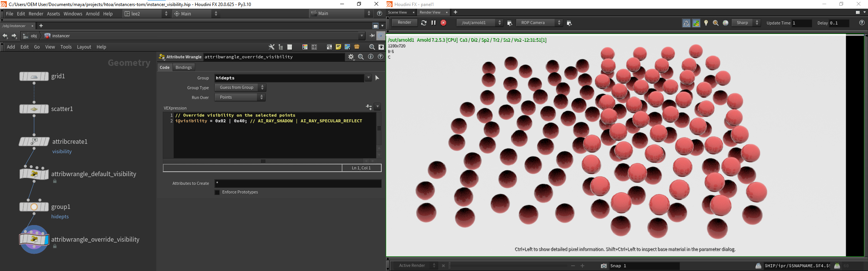Image resolution: width=868 pixels, height=271 pixels.
Task: Toggle the pin icon on the network path bar
Action: (372, 36)
